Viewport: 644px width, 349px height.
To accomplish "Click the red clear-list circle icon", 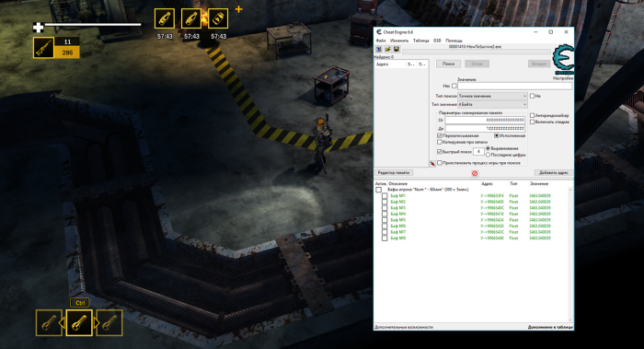I will tap(475, 173).
